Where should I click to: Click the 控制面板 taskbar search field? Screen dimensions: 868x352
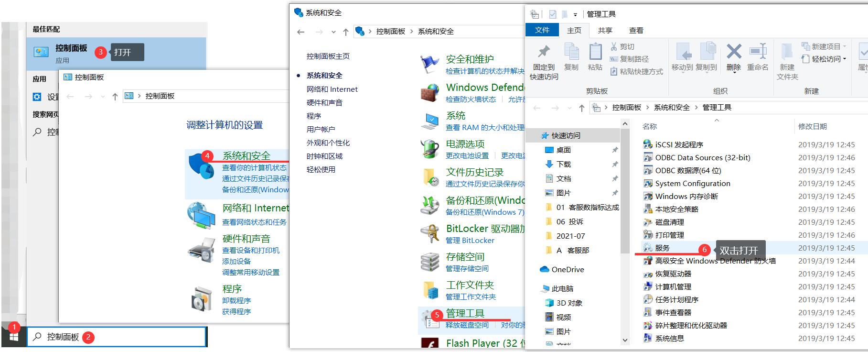click(117, 337)
